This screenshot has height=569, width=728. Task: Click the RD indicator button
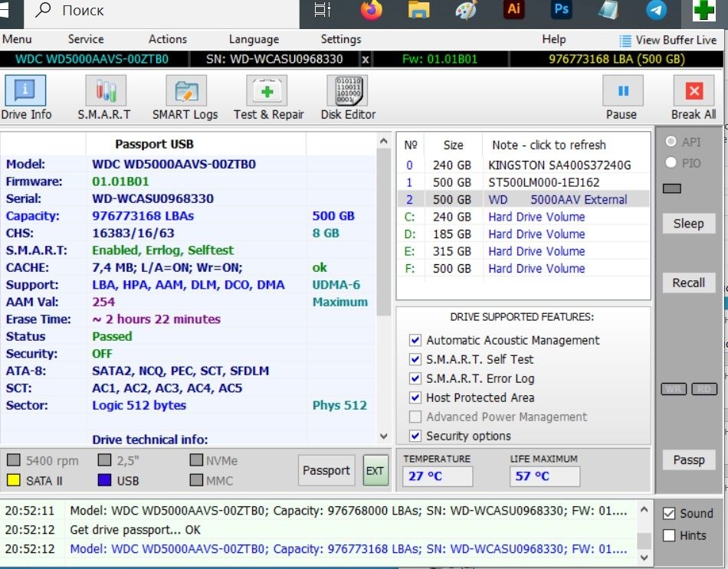(x=704, y=389)
